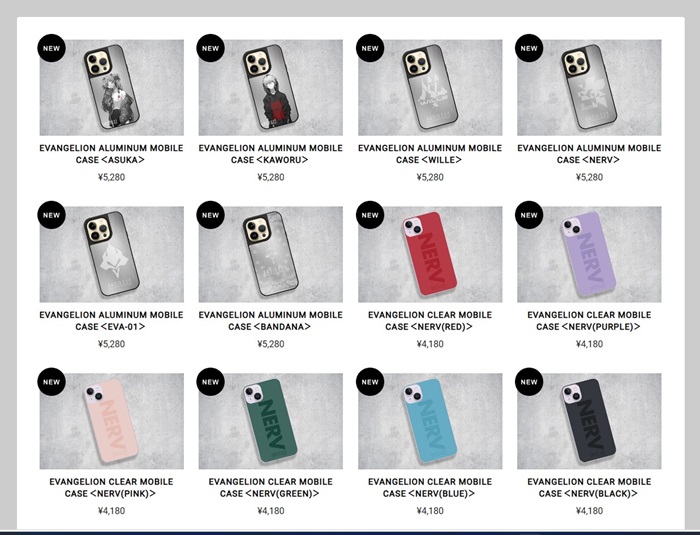This screenshot has height=535, width=700.
Task: Click the ¥4,180 price under NERV(BLUE) case
Action: (x=430, y=511)
